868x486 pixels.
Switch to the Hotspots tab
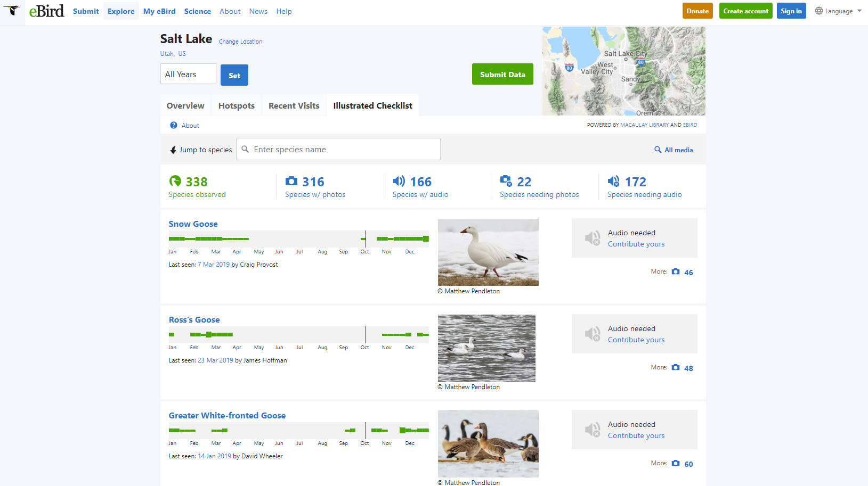point(236,106)
